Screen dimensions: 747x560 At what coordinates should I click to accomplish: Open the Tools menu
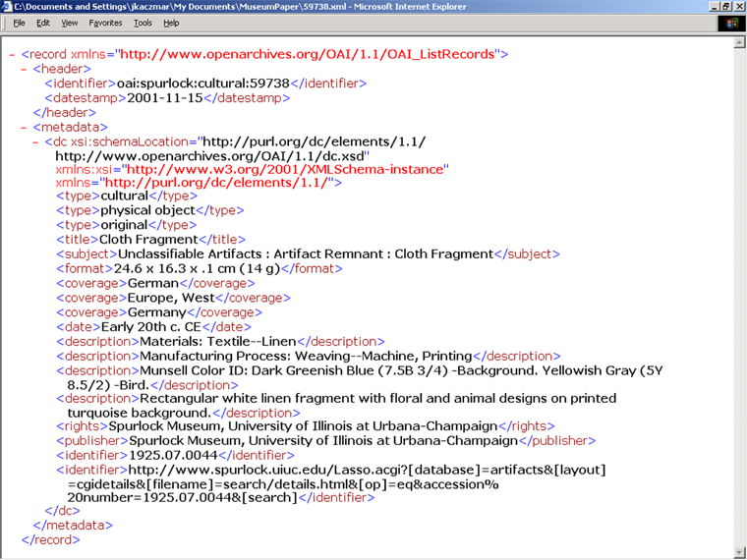pos(143,23)
